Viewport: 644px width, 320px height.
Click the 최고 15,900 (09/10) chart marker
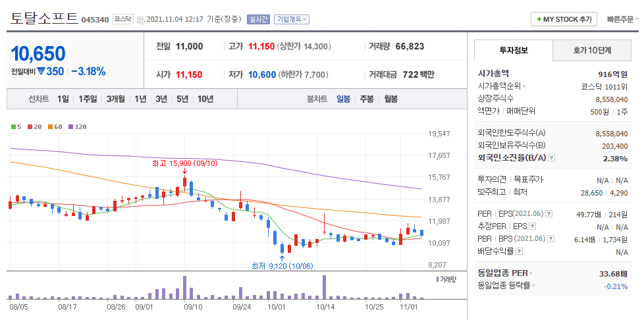coord(185,163)
